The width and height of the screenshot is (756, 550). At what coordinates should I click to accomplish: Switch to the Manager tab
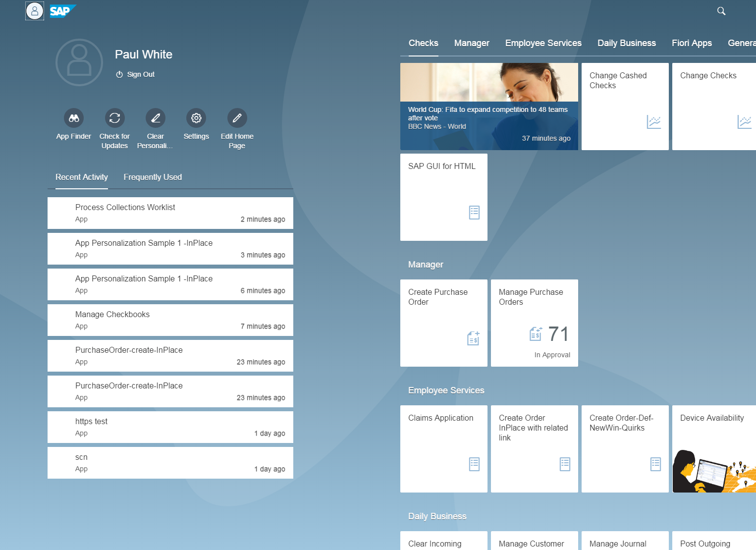point(471,43)
